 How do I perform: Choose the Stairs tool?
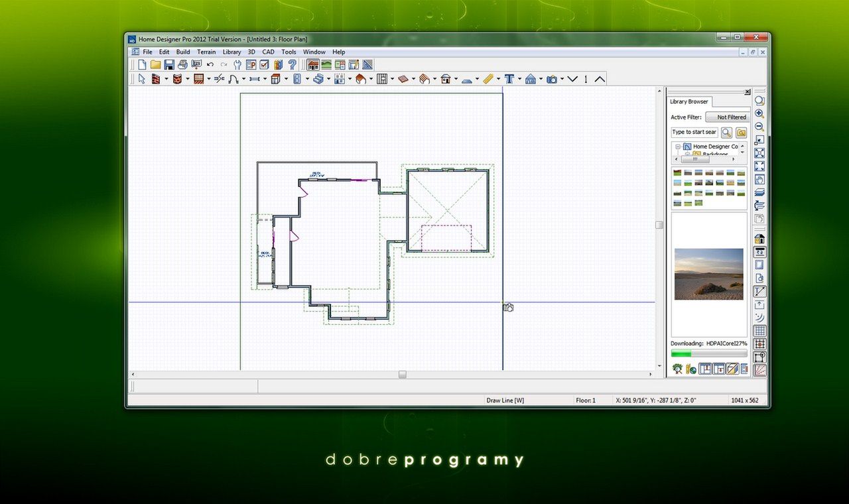pos(318,79)
